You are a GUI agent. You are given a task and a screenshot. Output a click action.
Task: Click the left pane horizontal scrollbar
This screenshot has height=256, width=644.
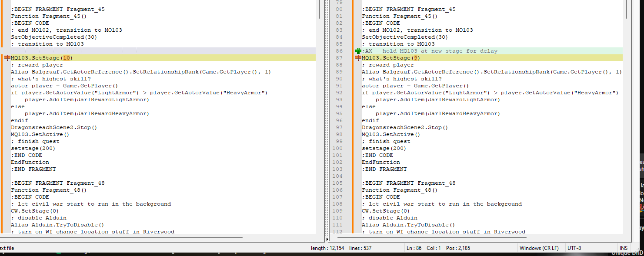(121, 238)
